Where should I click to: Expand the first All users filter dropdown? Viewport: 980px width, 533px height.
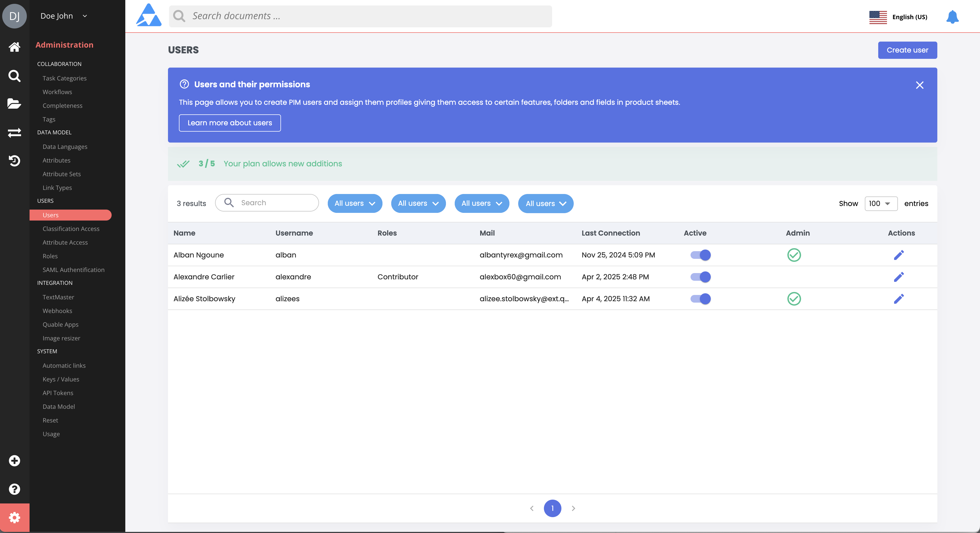[355, 204]
